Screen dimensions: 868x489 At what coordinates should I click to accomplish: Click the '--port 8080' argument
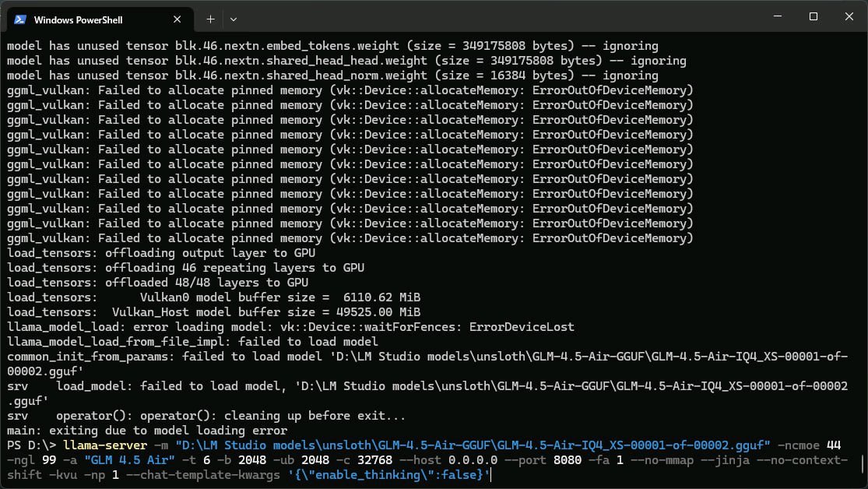pos(543,460)
